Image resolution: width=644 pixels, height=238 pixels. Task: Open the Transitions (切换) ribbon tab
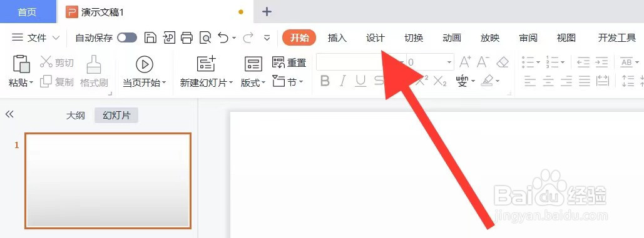(414, 38)
